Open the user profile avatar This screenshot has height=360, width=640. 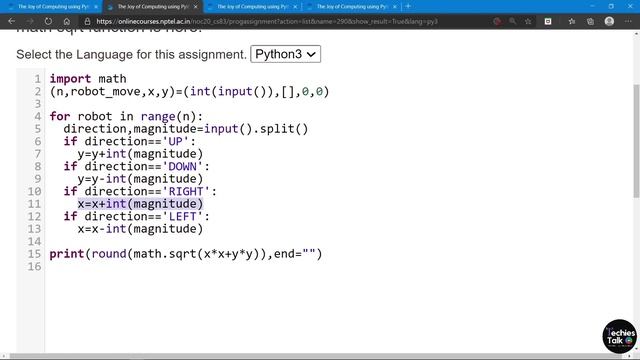pos(609,21)
